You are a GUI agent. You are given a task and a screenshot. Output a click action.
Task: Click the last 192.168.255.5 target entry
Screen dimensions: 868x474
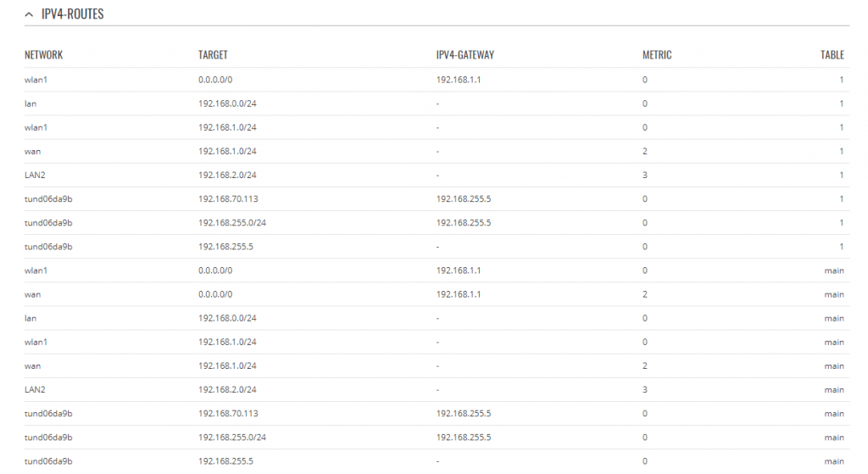coord(225,461)
